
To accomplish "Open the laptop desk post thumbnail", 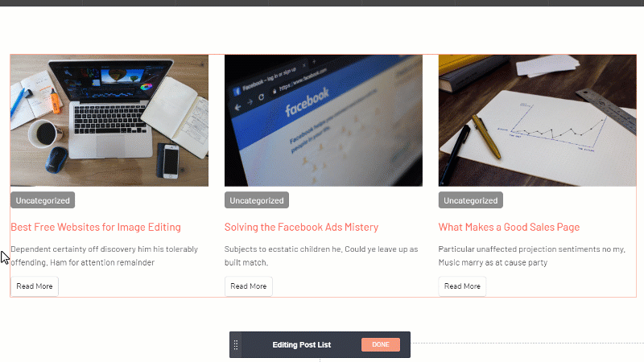I will 109,121.
